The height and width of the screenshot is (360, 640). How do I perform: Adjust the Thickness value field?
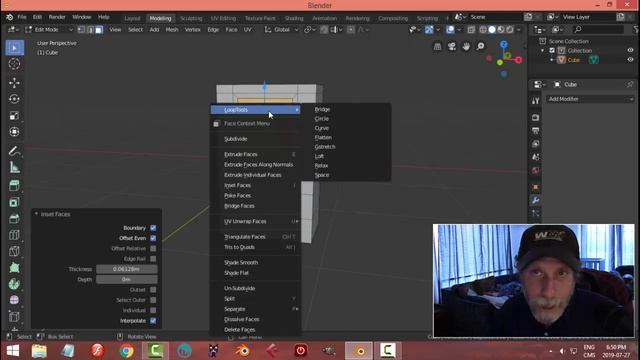point(127,269)
